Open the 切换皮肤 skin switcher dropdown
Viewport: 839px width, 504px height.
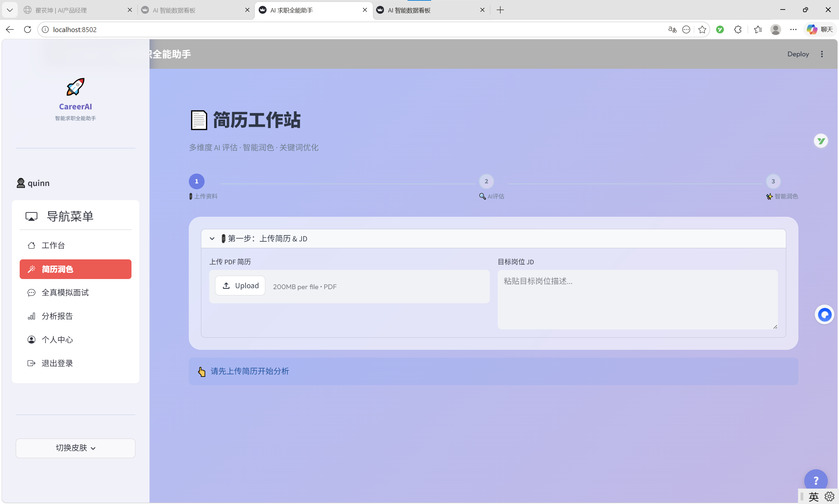(75, 448)
